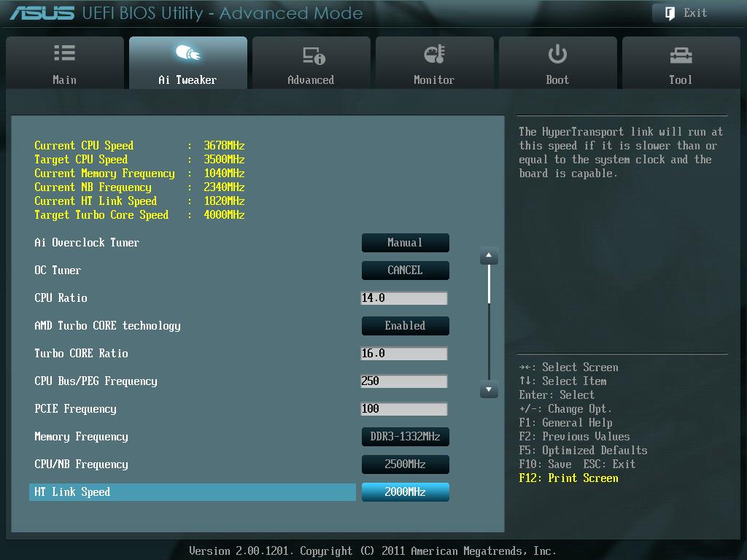Toggle AMD Turbo CORE technology Enabled option
Screen dimensions: 747x560
pyautogui.click(x=406, y=326)
